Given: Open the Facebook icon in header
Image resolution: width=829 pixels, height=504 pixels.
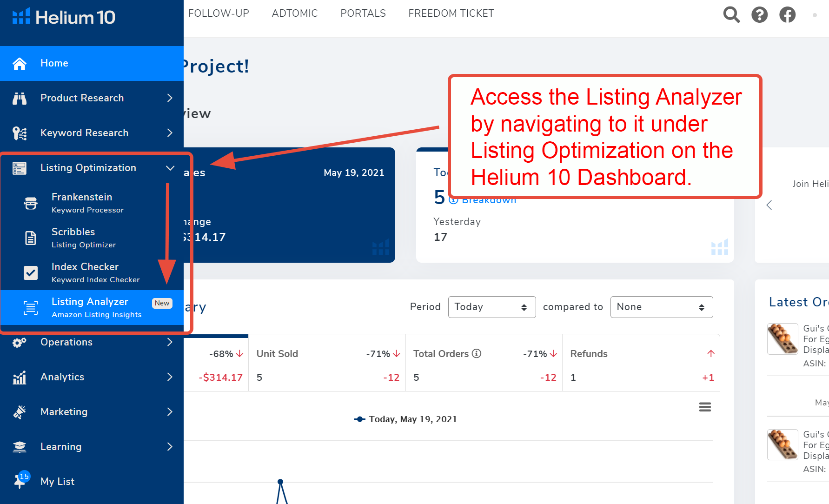Looking at the screenshot, I should click(x=788, y=15).
